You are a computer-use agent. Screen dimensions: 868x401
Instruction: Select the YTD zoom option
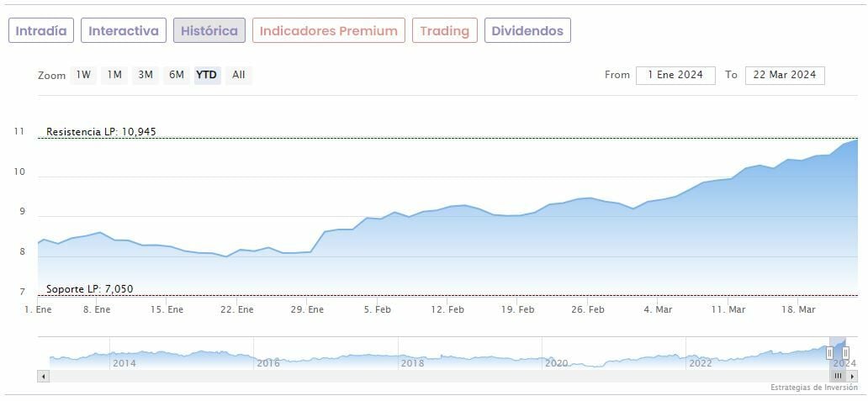click(207, 75)
